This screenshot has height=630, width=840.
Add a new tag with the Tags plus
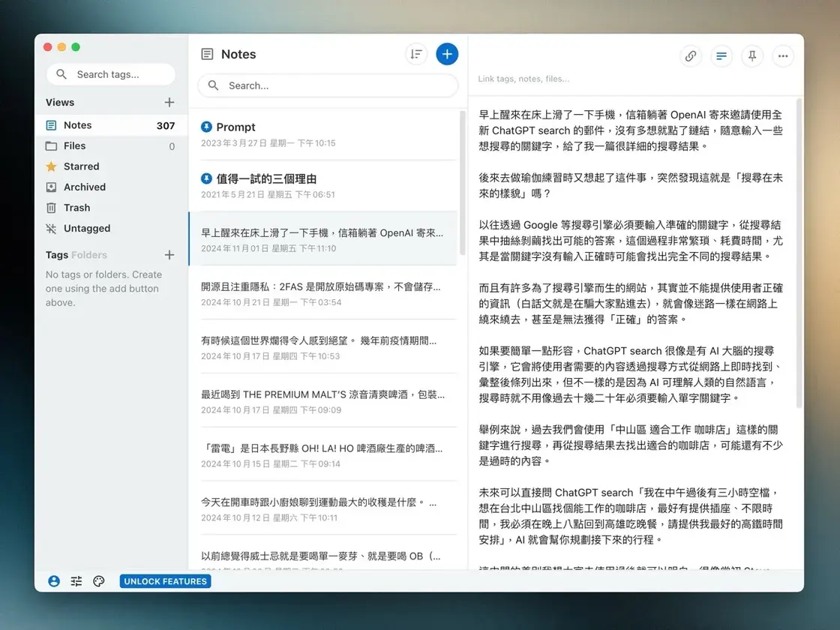[x=169, y=255]
